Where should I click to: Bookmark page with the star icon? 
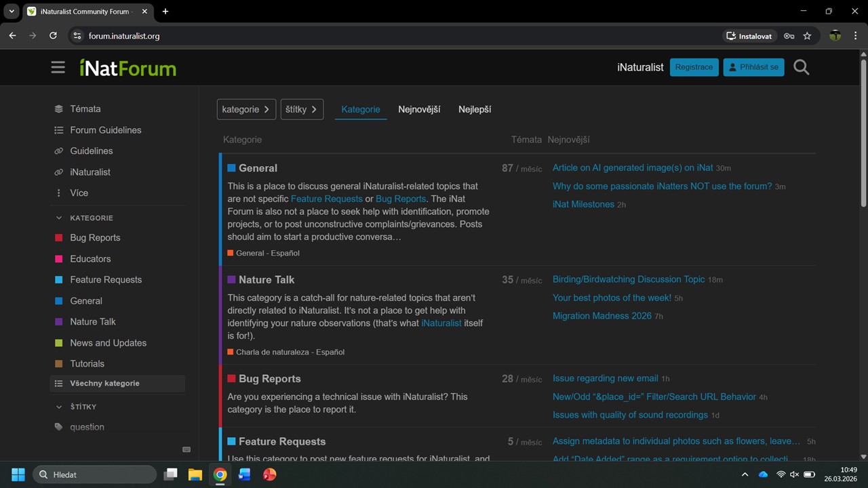coord(807,36)
